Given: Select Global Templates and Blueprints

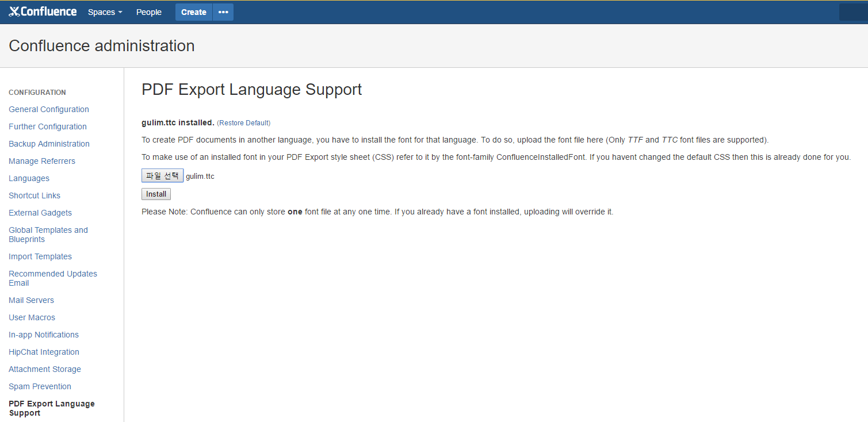Looking at the screenshot, I should pyautogui.click(x=48, y=235).
